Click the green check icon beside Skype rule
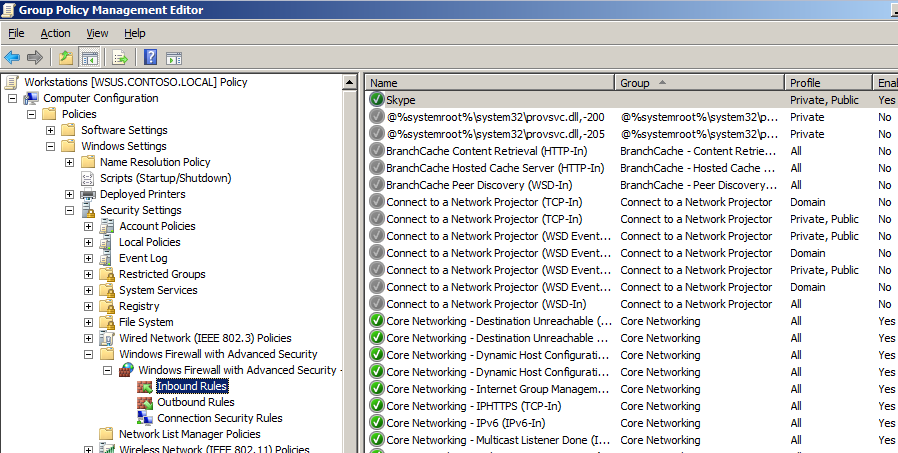The width and height of the screenshot is (898, 453). 377,100
